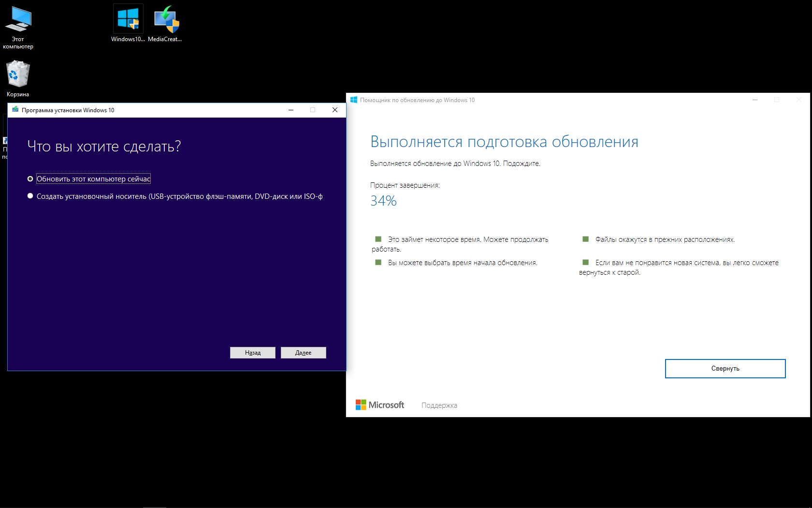Click the 34% completion value

tap(384, 201)
